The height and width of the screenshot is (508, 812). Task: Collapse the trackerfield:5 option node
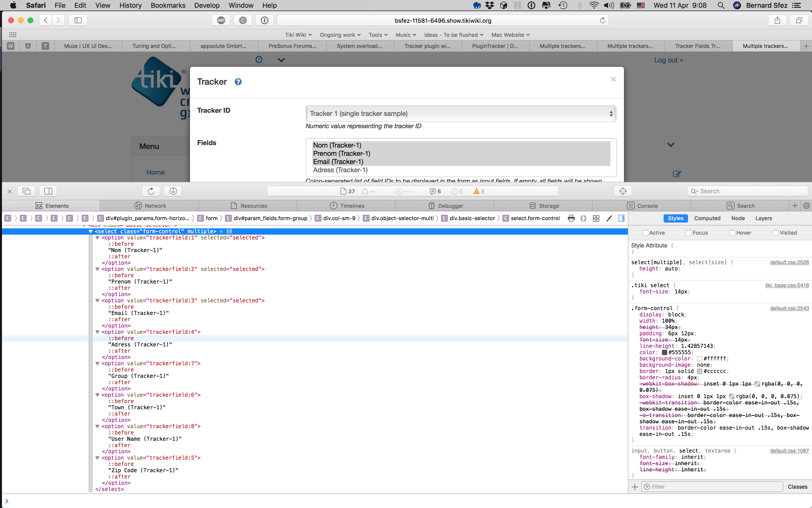[x=97, y=458]
